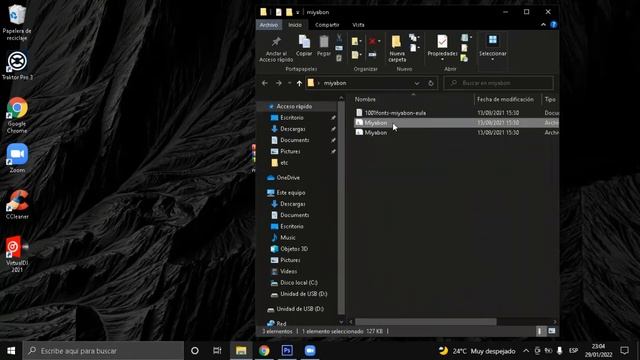The width and height of the screenshot is (640, 360).
Task: Pin folder with Anclar al Acceso rápido
Action: pos(276,49)
